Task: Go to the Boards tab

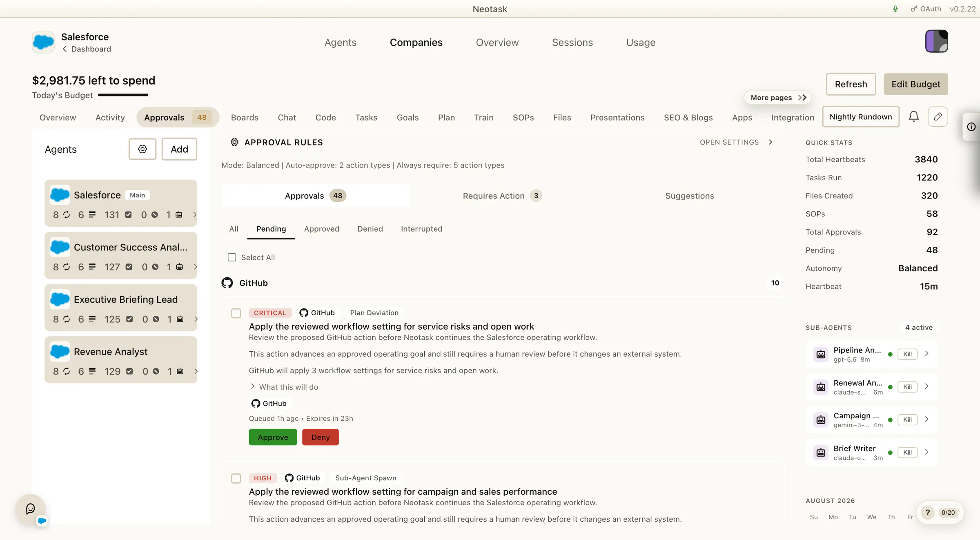Action: coord(245,118)
